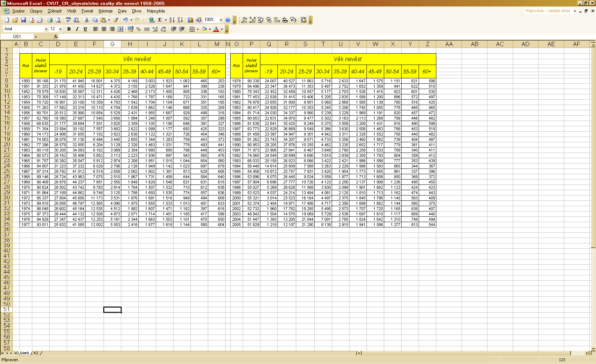The height and width of the screenshot is (364, 596).
Task: Open the Soubor menu
Action: [x=18, y=11]
